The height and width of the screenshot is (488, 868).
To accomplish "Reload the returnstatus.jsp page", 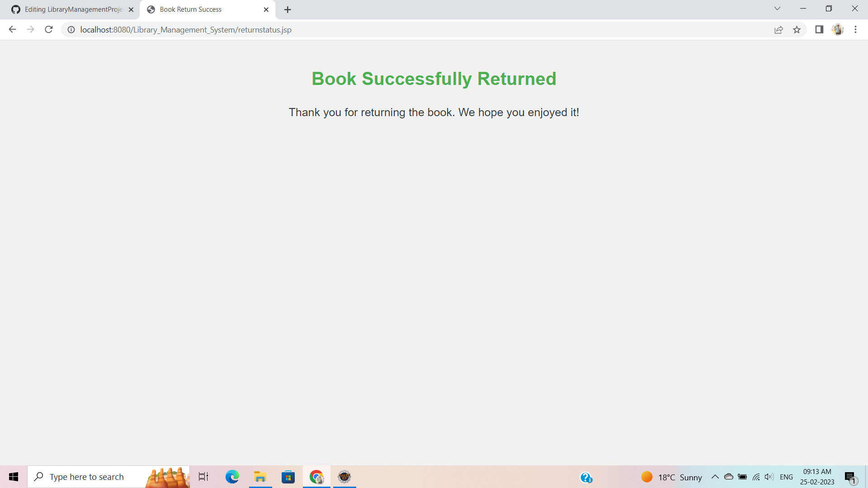I will click(x=48, y=29).
